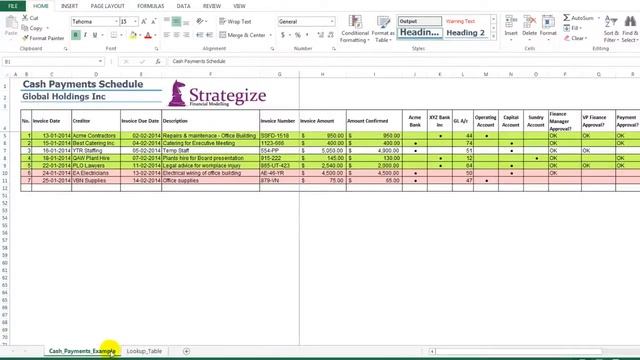Viewport: 640px width, 360px height.
Task: Activate the Format Painter brush
Action: coord(25,38)
